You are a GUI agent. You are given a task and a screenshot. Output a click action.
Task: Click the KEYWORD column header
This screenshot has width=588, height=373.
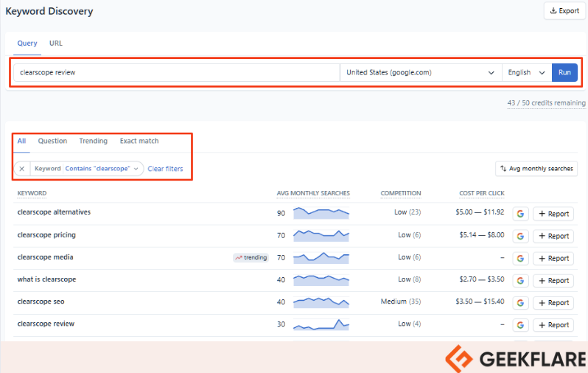pyautogui.click(x=32, y=193)
